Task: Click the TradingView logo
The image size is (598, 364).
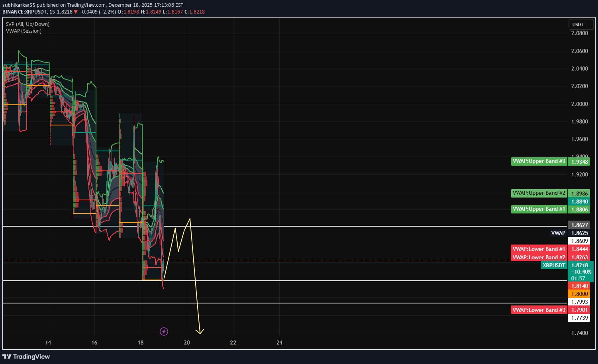Action: (26, 356)
